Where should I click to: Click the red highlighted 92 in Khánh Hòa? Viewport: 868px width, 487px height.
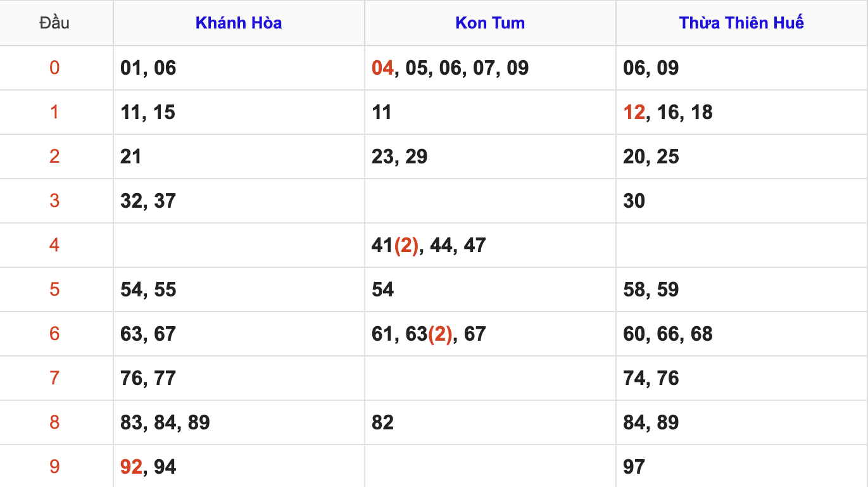pyautogui.click(x=131, y=467)
